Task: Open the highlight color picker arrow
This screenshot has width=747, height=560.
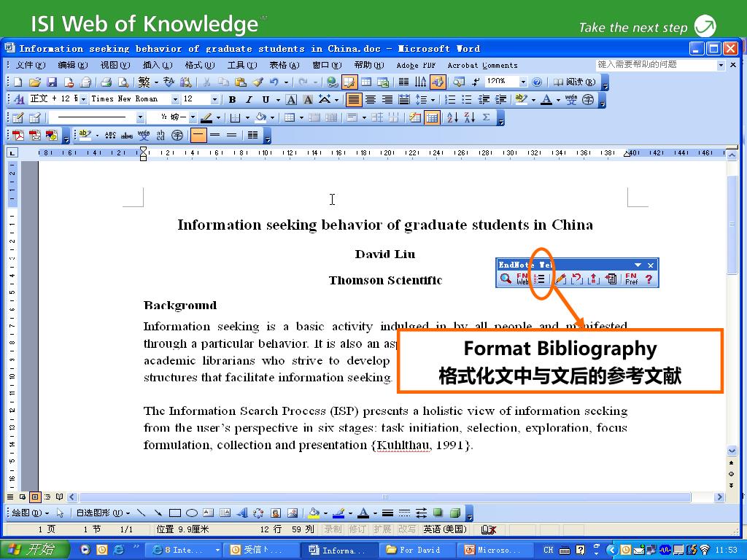Action: pyautogui.click(x=533, y=100)
